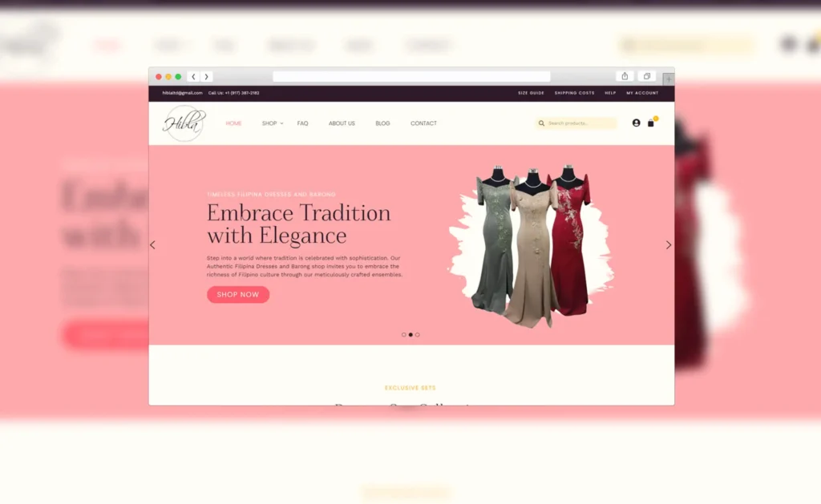Open the browser tab overview icon
Screen dimensions: 821x504
pyautogui.click(x=646, y=76)
